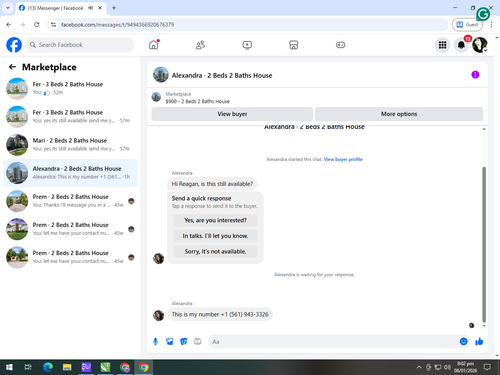Open Fer chat 'yes its still available'
Image resolution: width=500 pixels, height=375 pixels.
click(x=70, y=116)
